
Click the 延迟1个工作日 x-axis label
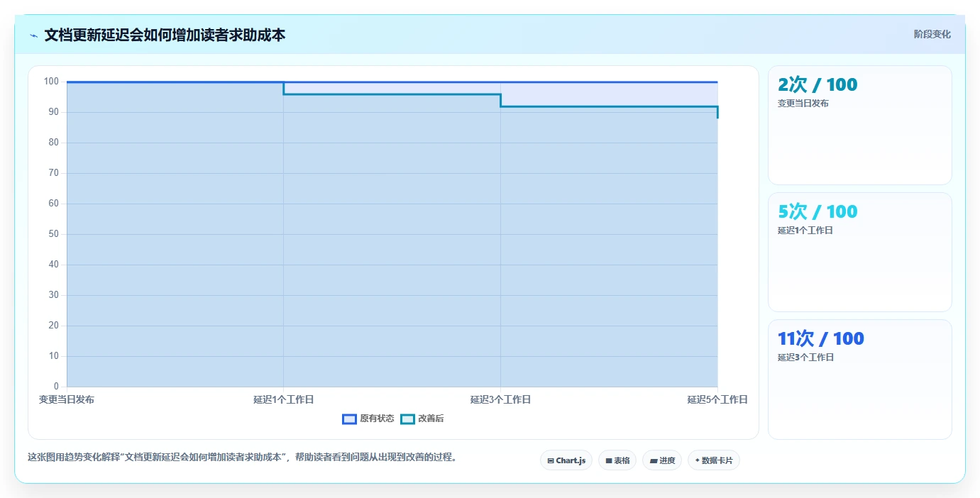[x=284, y=399]
